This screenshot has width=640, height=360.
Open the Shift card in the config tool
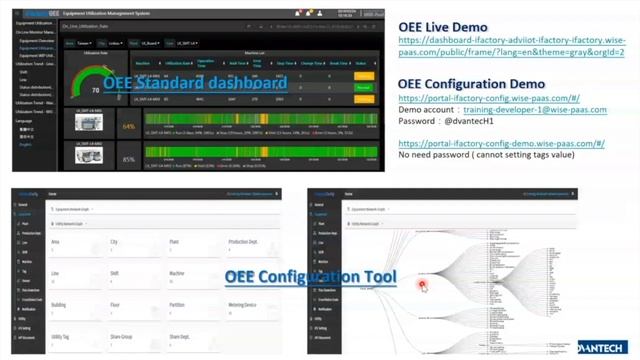coord(135,278)
